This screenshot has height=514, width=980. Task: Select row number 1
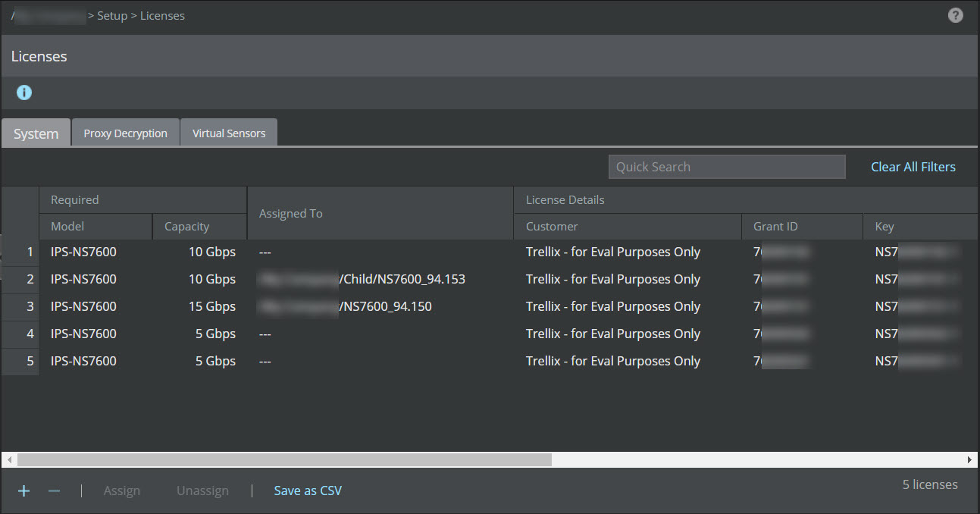20,252
